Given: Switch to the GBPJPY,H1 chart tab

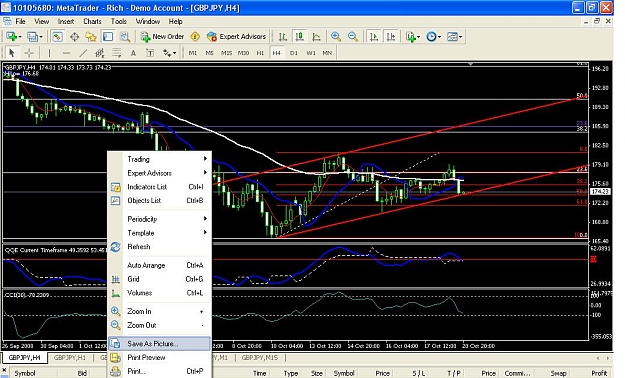Looking at the screenshot, I should point(70,358).
